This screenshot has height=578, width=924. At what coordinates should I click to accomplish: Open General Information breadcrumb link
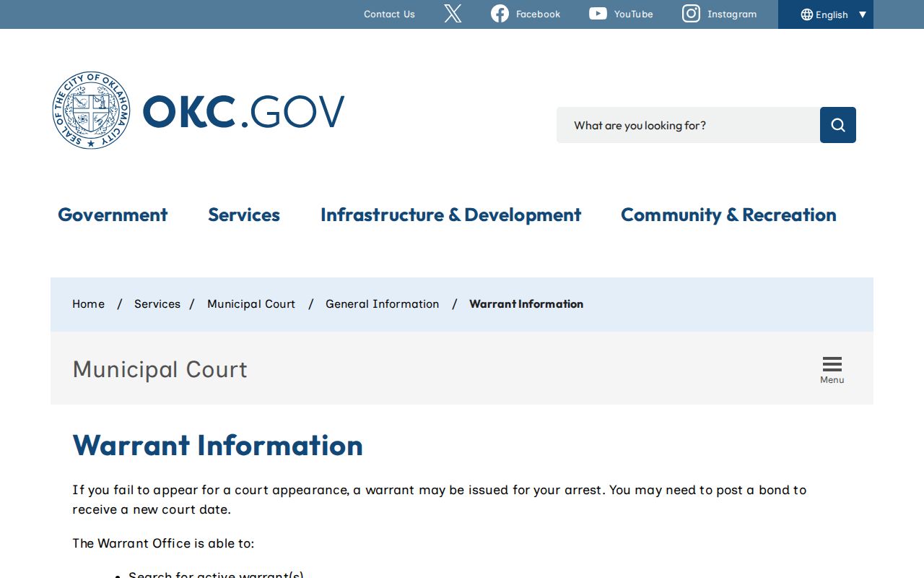pyautogui.click(x=382, y=304)
